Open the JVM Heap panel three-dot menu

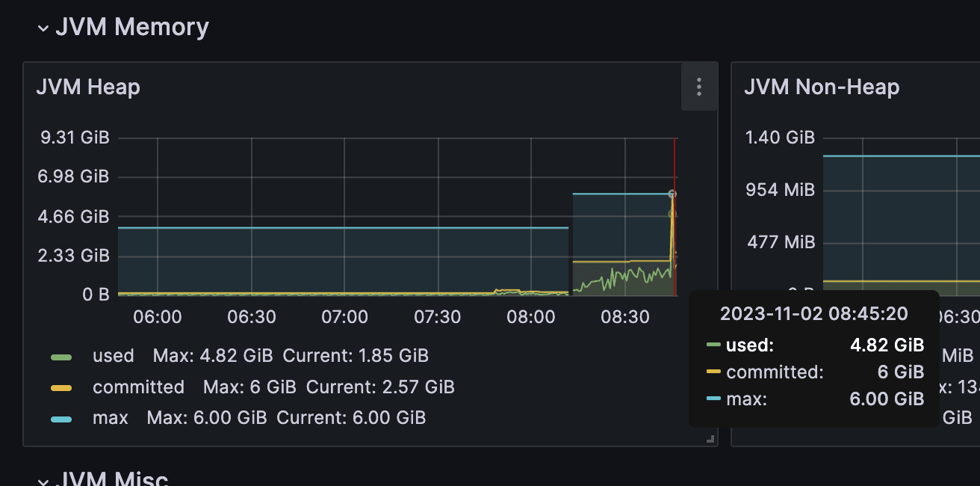pyautogui.click(x=698, y=87)
